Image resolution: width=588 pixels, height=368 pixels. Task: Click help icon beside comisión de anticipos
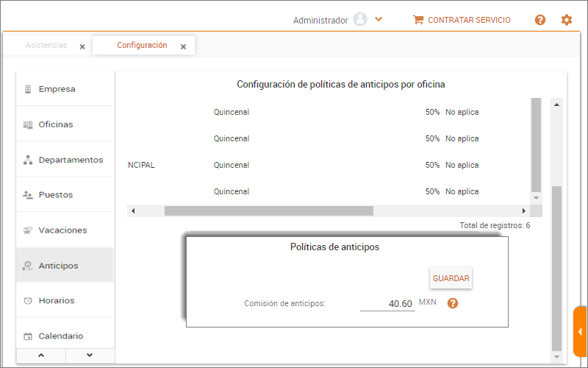pyautogui.click(x=453, y=303)
